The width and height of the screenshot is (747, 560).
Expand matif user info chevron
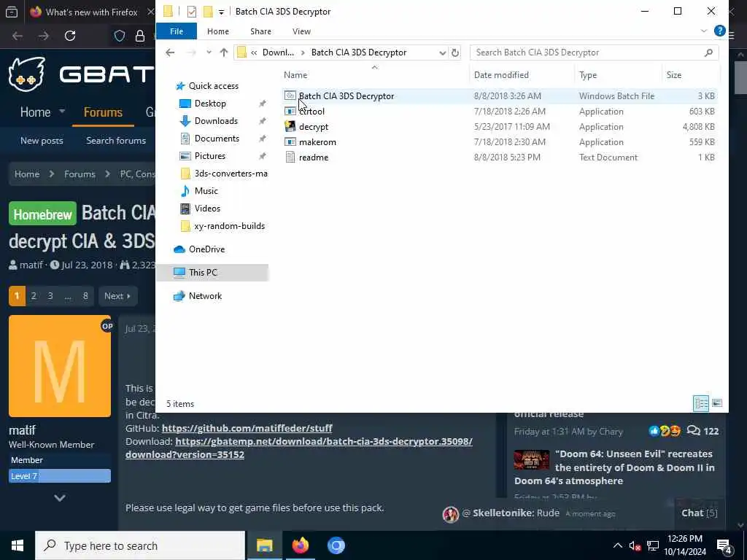coord(60,497)
